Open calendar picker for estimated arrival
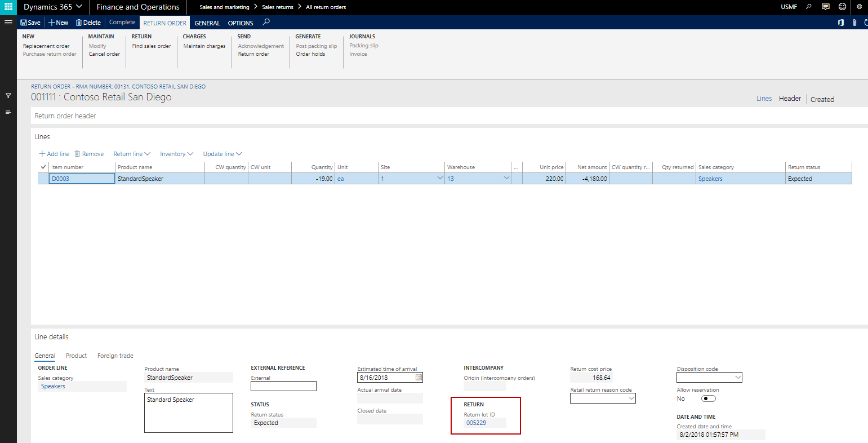The height and width of the screenshot is (443, 868). click(419, 378)
